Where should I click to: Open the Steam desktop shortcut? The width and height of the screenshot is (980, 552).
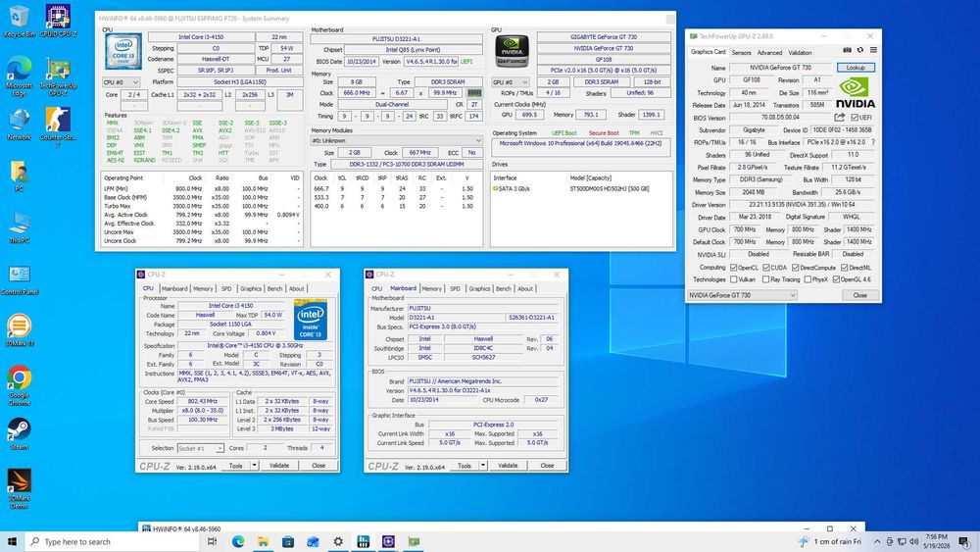coord(19,433)
